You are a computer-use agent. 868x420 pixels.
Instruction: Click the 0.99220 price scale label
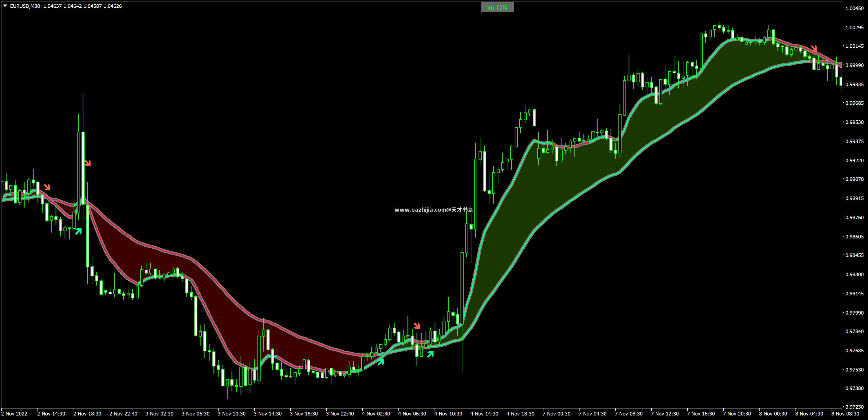(854, 161)
